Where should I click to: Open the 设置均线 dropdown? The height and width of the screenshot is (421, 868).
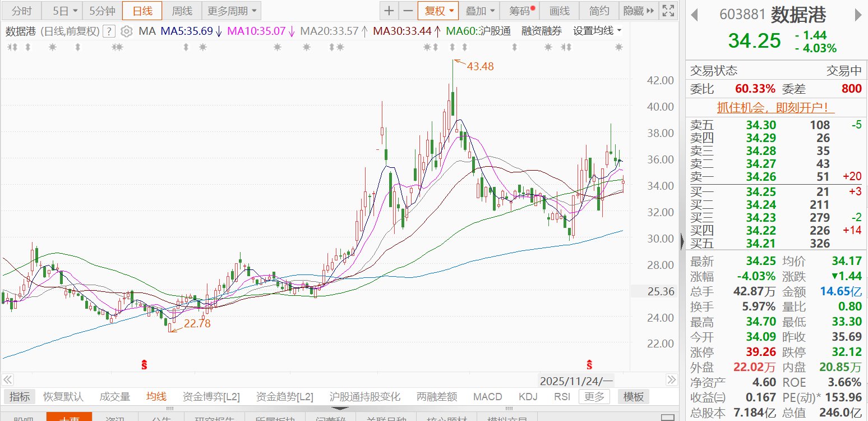[x=597, y=31]
